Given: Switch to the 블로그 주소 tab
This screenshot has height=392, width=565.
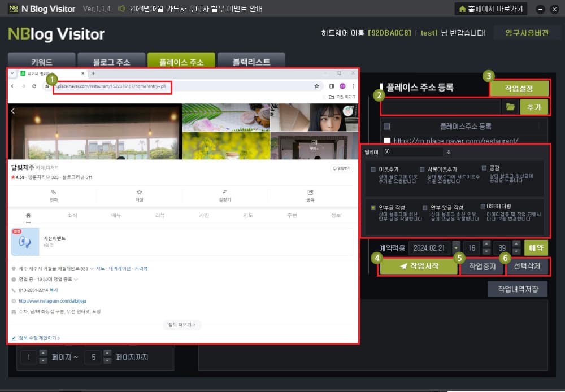Looking at the screenshot, I should (111, 60).
